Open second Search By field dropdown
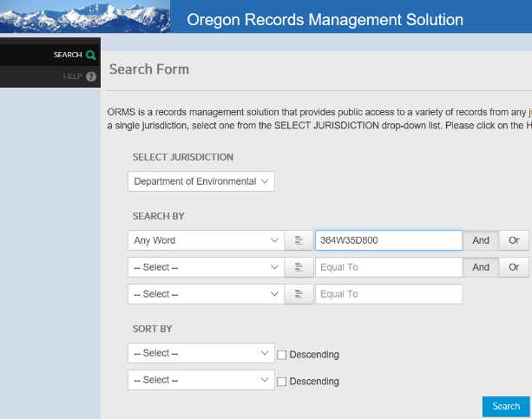Viewport: 532px width, 419px height. pos(206,267)
